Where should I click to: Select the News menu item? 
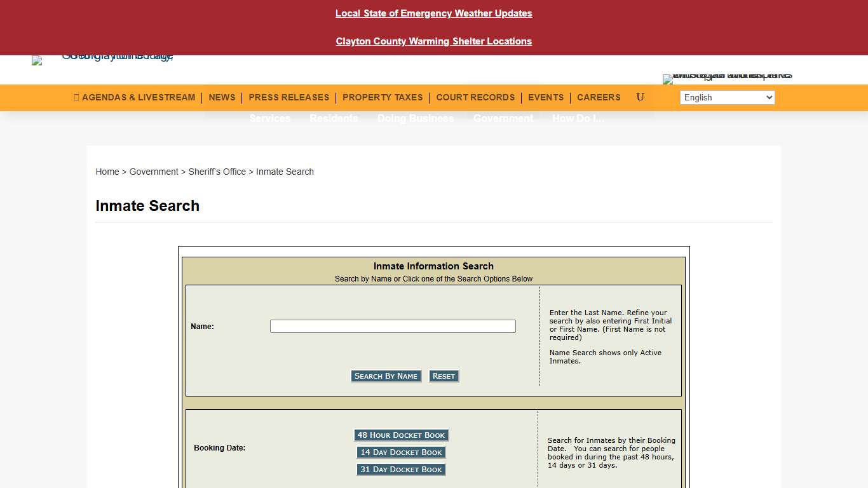click(222, 97)
